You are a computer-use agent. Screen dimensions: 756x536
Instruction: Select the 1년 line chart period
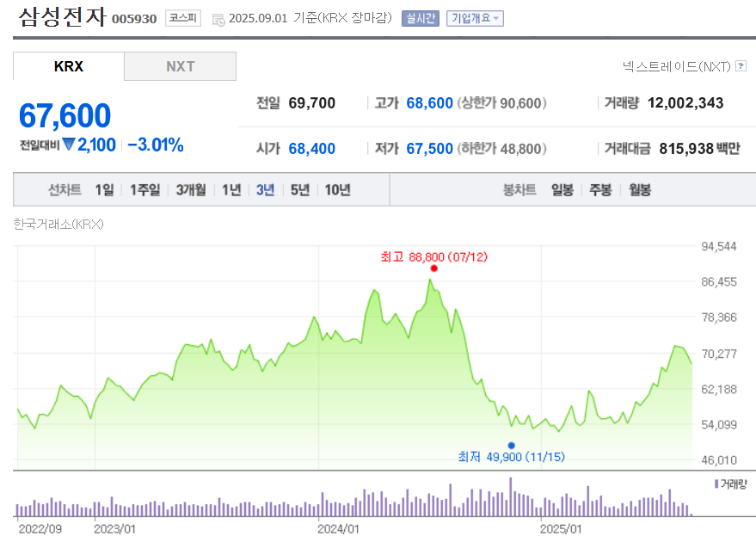pyautogui.click(x=231, y=189)
